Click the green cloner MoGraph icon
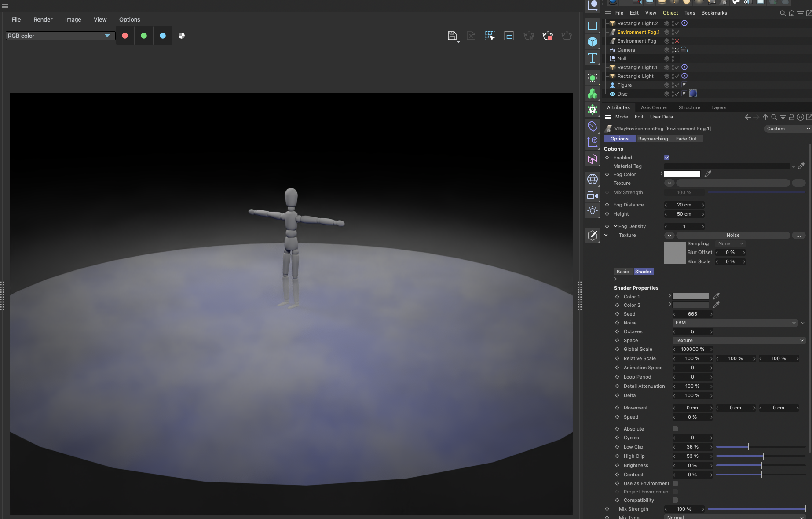 tap(593, 94)
